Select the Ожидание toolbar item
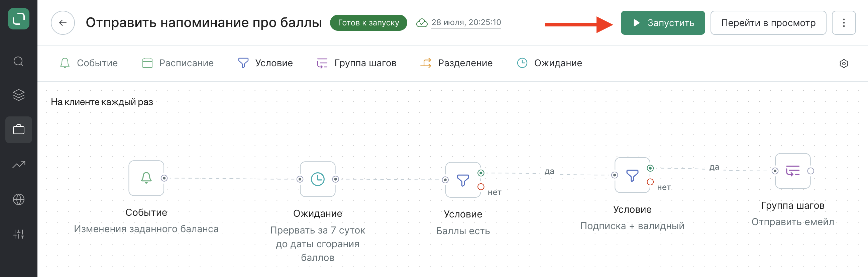This screenshot has height=277, width=868. pyautogui.click(x=549, y=63)
